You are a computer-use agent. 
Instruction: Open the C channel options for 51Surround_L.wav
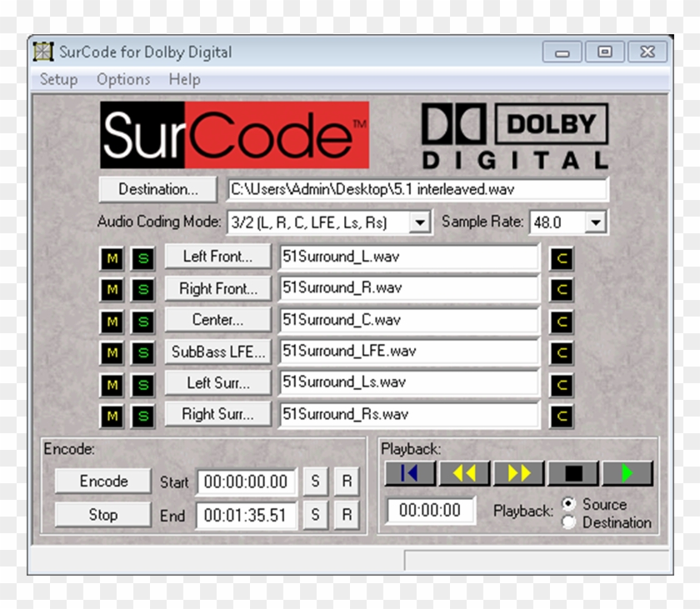click(562, 257)
